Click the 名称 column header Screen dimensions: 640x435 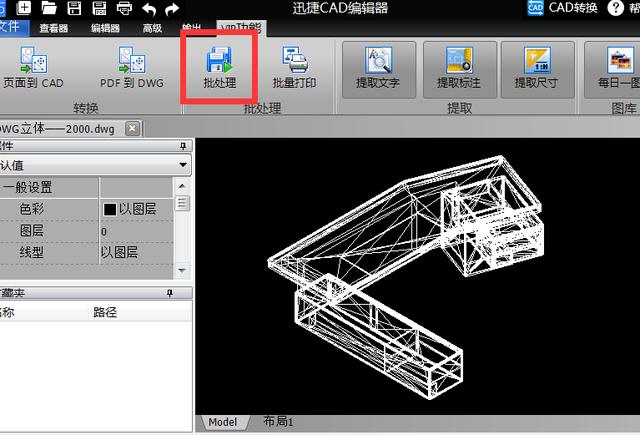pyautogui.click(x=7, y=312)
